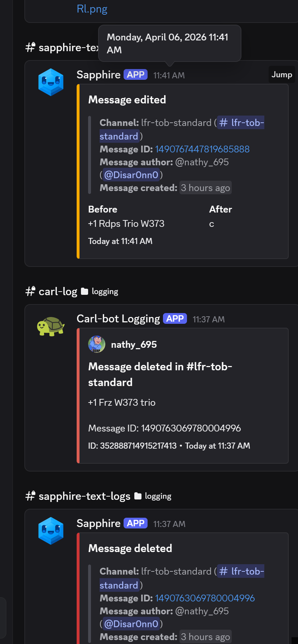Image resolution: width=298 pixels, height=644 pixels.
Task: Click the 11:37 AM timestamp beside Carl-bot Logging
Action: 208,319
